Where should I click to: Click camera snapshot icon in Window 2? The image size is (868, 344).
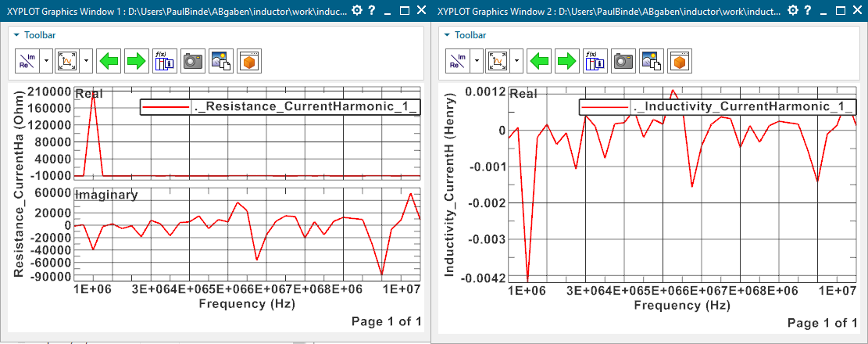click(622, 60)
